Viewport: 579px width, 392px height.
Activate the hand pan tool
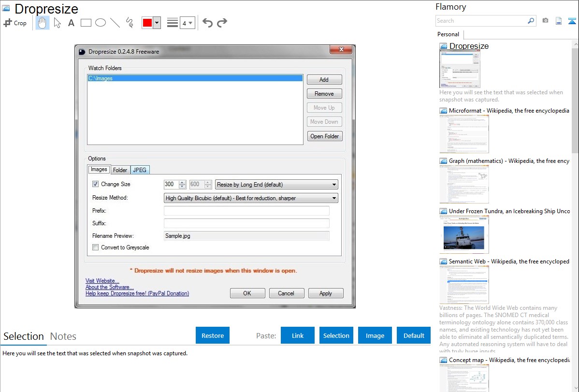[x=42, y=23]
